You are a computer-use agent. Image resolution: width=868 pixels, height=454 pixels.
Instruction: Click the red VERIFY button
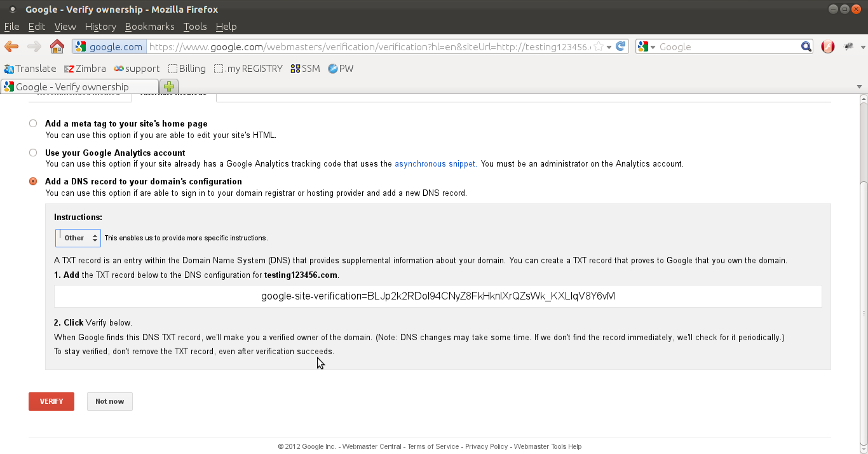[51, 401]
